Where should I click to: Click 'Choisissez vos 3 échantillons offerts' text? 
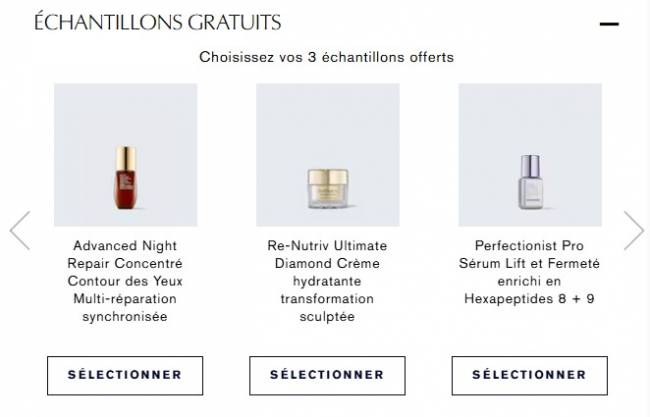pos(326,57)
